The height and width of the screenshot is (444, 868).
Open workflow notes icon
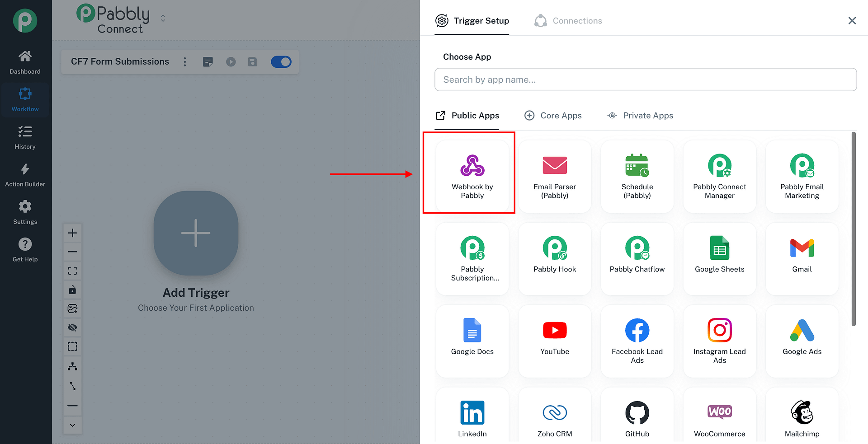click(x=208, y=62)
